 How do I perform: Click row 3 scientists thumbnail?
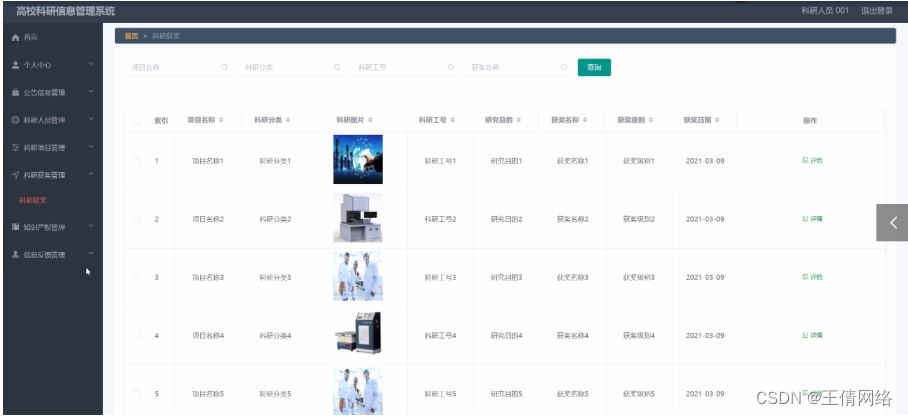(358, 276)
